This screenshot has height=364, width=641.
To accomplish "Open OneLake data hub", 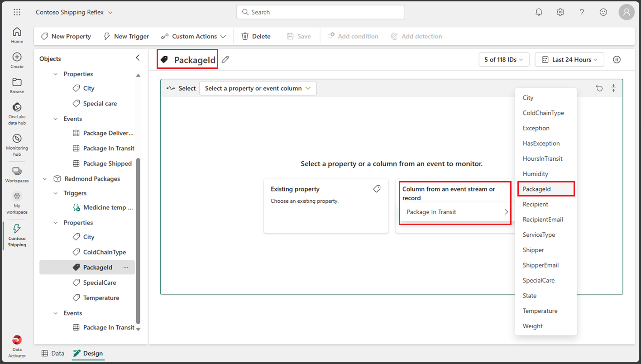I will pyautogui.click(x=17, y=114).
